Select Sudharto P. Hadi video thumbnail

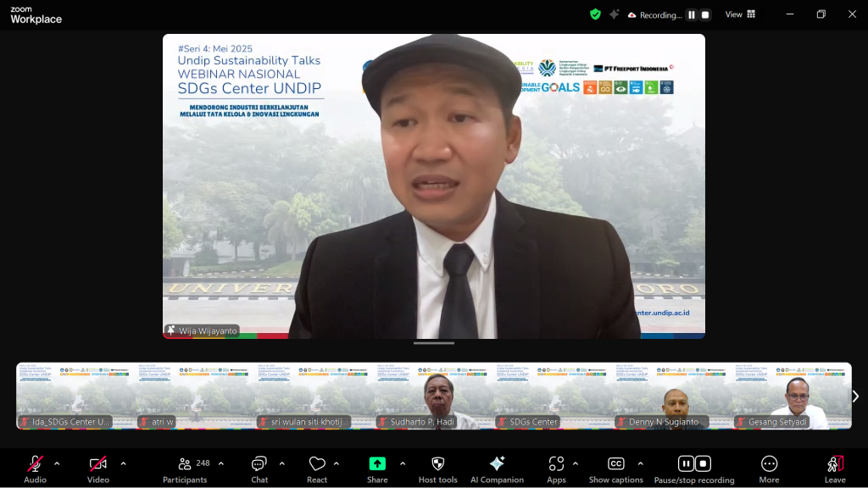coord(434,396)
